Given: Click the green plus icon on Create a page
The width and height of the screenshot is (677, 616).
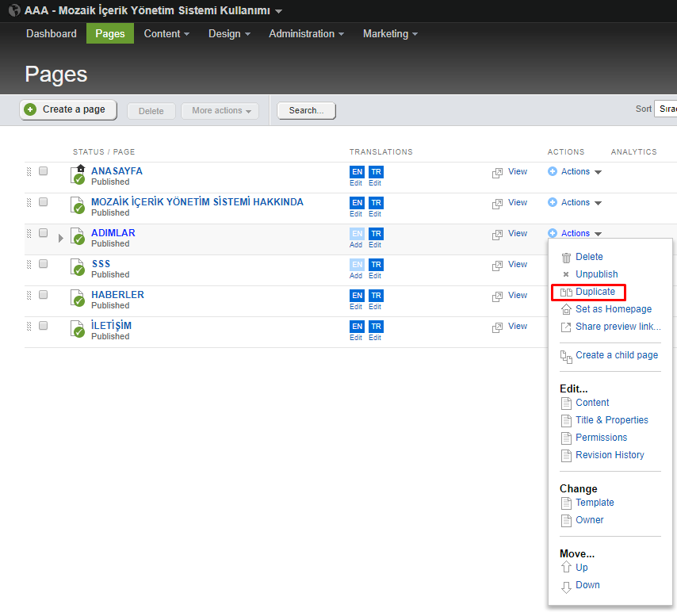Looking at the screenshot, I should [x=30, y=109].
